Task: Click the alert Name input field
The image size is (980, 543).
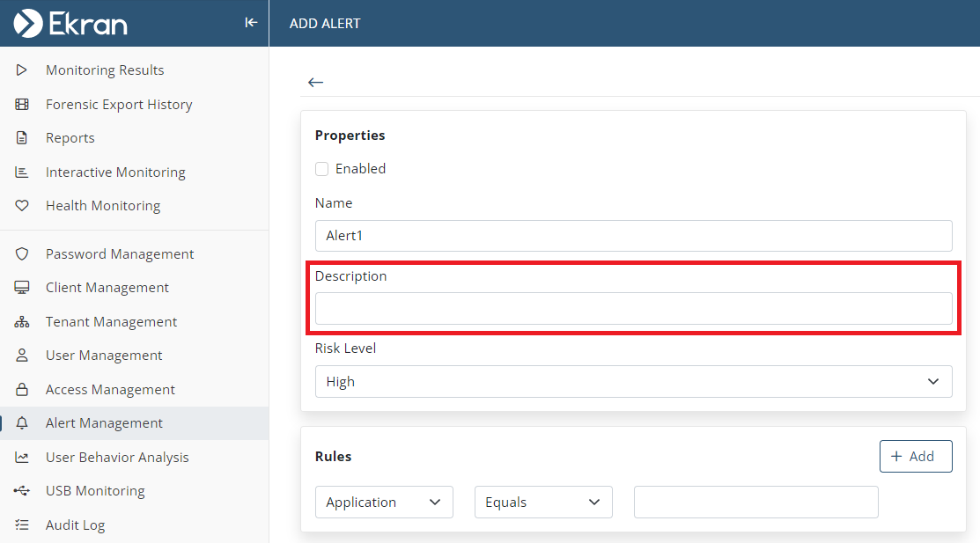Action: click(x=633, y=236)
